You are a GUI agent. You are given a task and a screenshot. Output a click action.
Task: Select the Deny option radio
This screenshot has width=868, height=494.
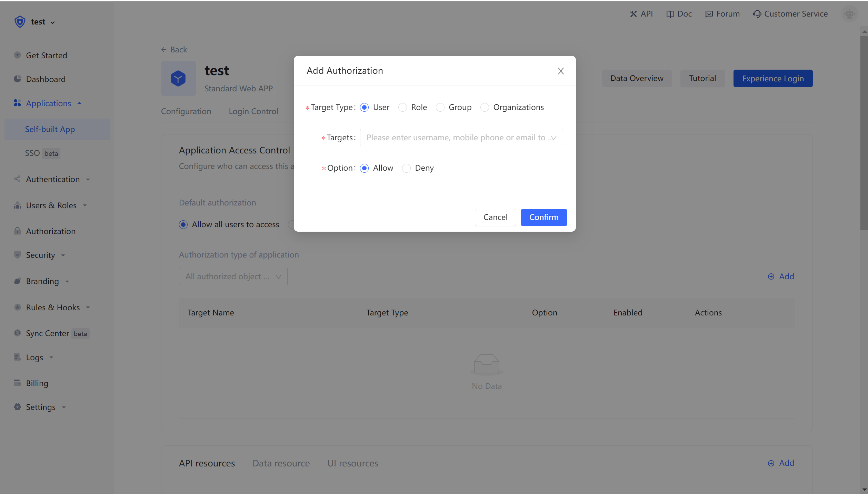406,168
